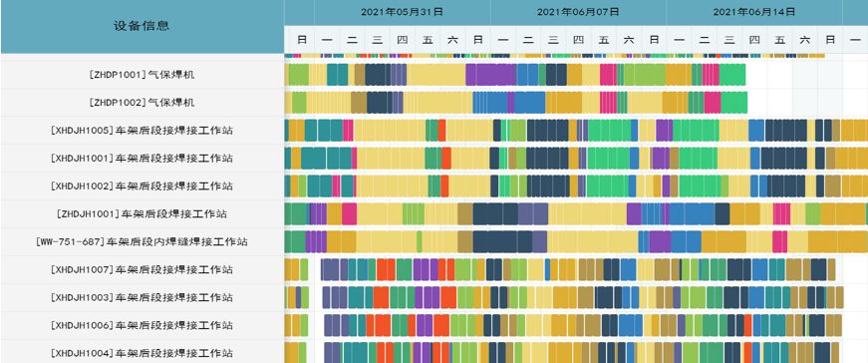
Task: Select the [XHDJH1007]车架后段接焊接工作站 row label
Action: [143, 270]
